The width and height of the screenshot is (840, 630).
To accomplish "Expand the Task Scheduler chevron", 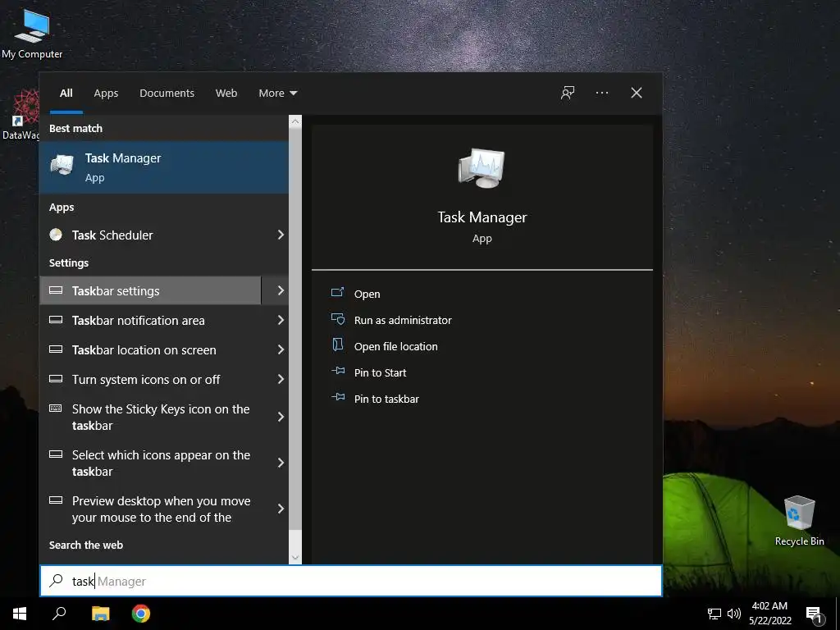I will point(281,235).
